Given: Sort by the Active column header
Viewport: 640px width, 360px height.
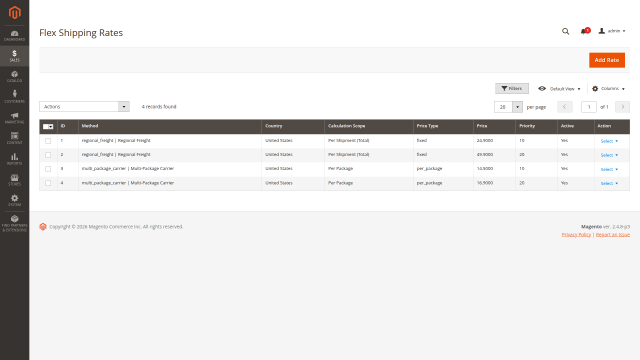Looking at the screenshot, I should pos(576,126).
